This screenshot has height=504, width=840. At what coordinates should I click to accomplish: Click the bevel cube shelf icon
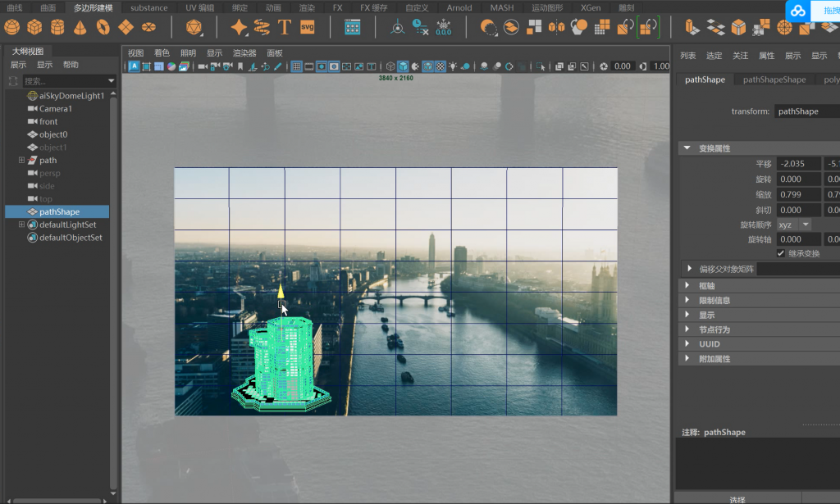click(x=739, y=27)
